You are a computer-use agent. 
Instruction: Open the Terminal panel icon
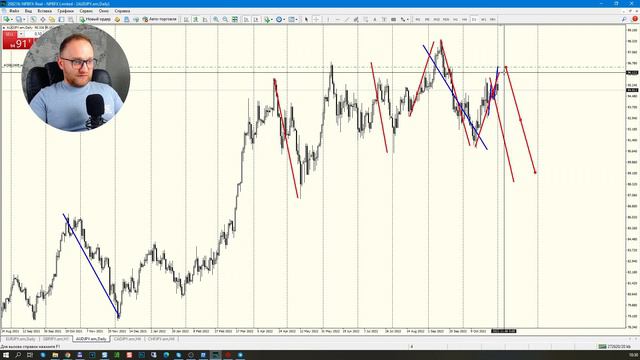(61, 19)
